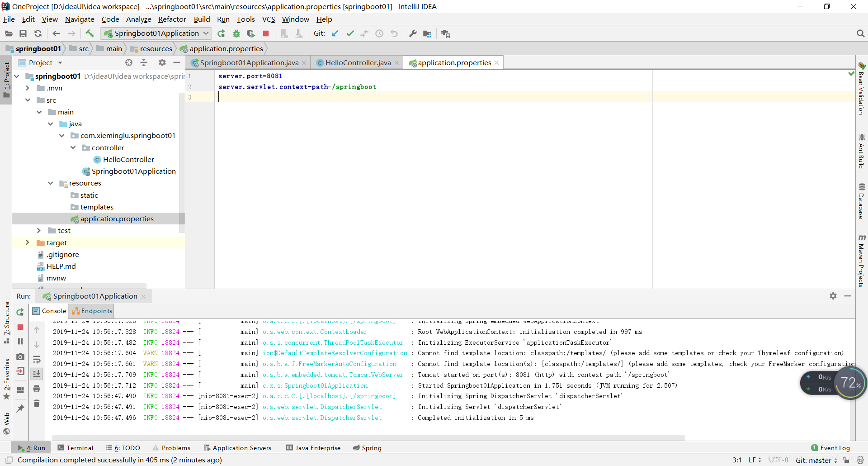868x466 pixels.
Task: Toggle the 1: Project tool window stripe
Action: point(6,80)
